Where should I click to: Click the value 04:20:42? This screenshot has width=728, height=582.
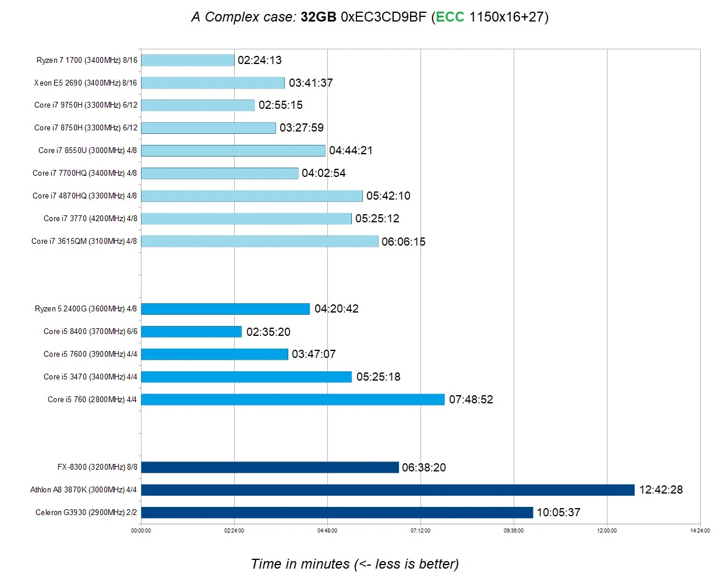click(337, 309)
